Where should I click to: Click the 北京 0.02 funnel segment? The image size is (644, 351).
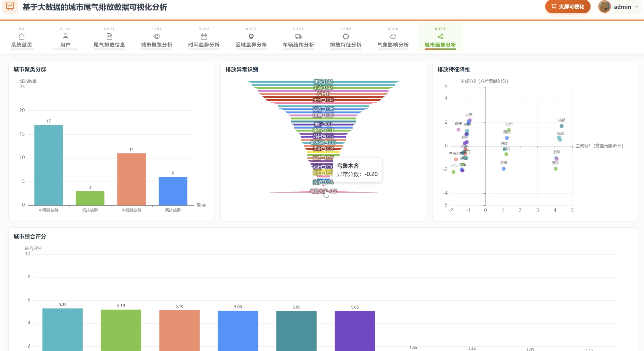click(323, 88)
